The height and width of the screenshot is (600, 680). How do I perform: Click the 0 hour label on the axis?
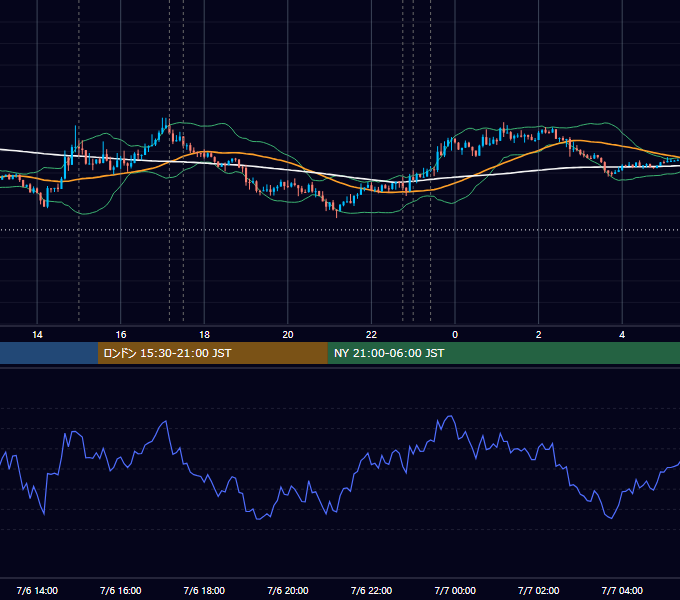(455, 335)
